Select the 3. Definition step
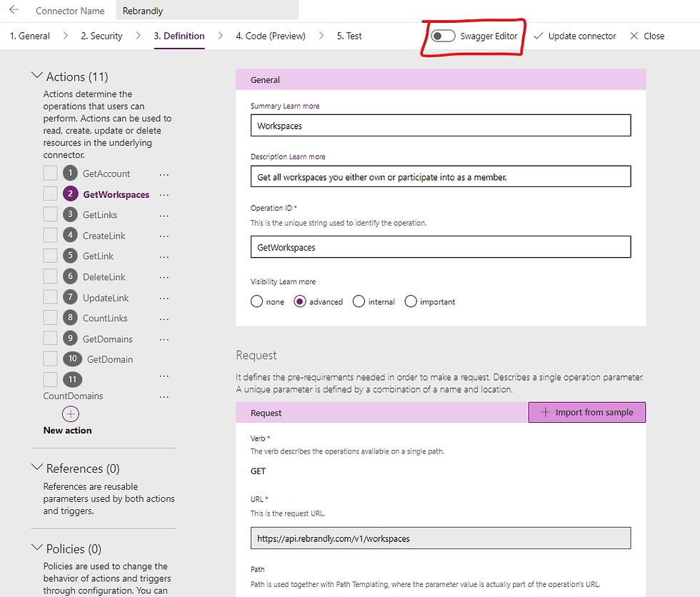Image resolution: width=700 pixels, height=597 pixels. [x=179, y=36]
